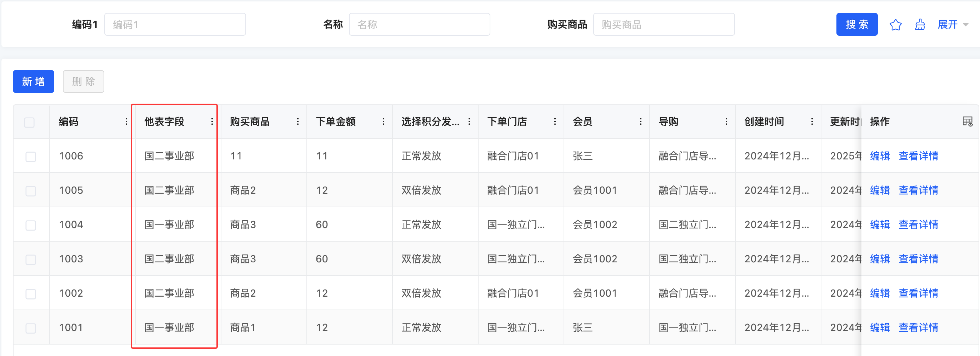Select the checkbox for row 1006
This screenshot has width=980, height=356.
coord(30,157)
